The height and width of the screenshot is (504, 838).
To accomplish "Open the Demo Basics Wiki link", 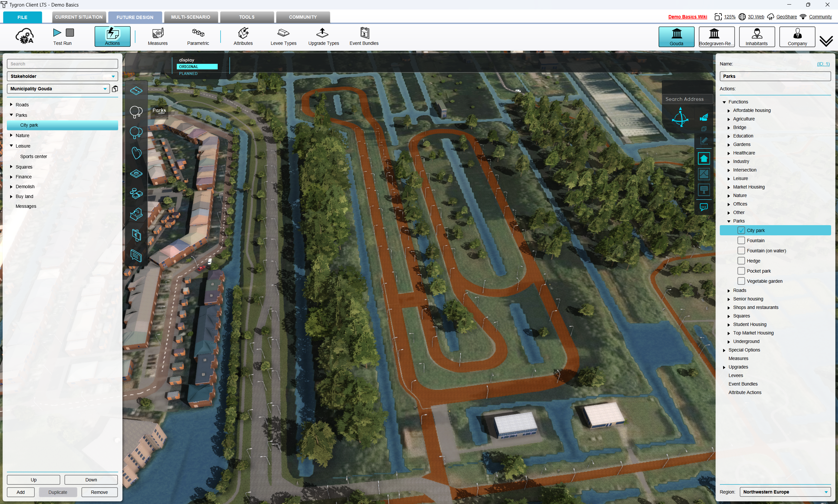I will coord(687,17).
